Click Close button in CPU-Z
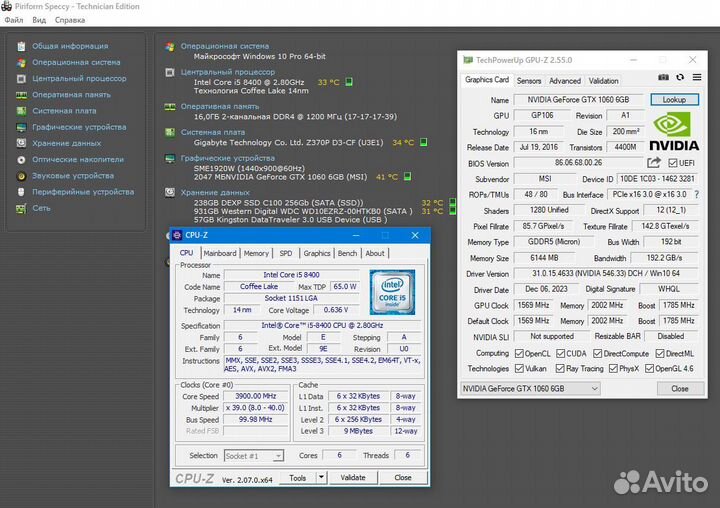720x508 pixels. (x=403, y=477)
